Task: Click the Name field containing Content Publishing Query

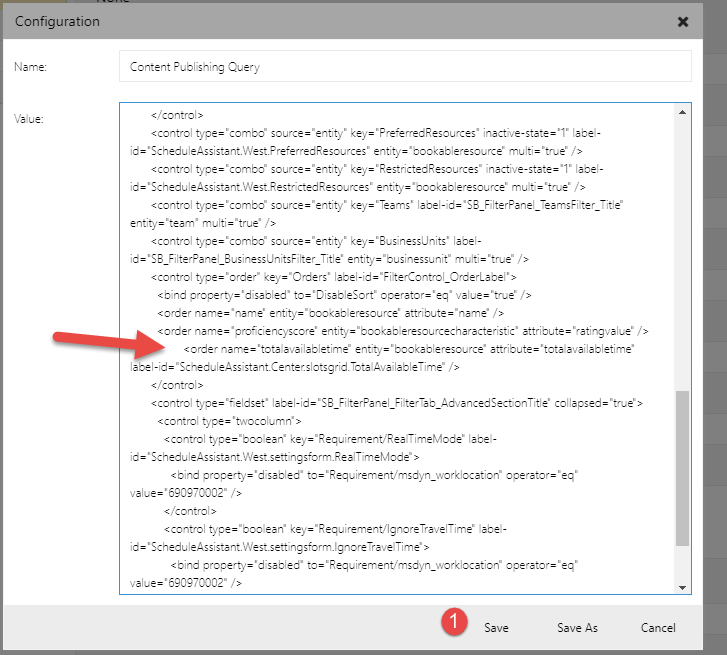Action: 404,66
